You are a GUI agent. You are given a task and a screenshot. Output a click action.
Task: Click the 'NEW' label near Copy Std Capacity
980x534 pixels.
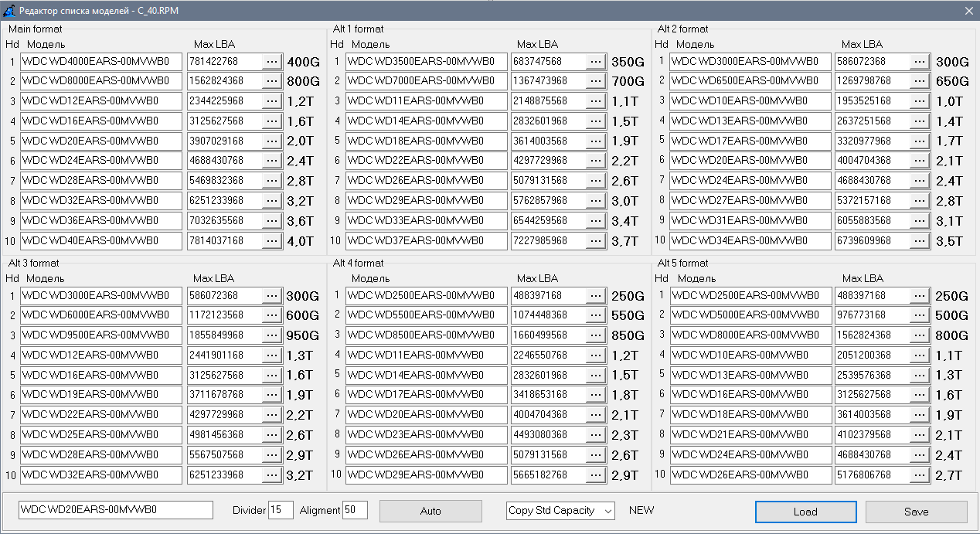pos(641,510)
